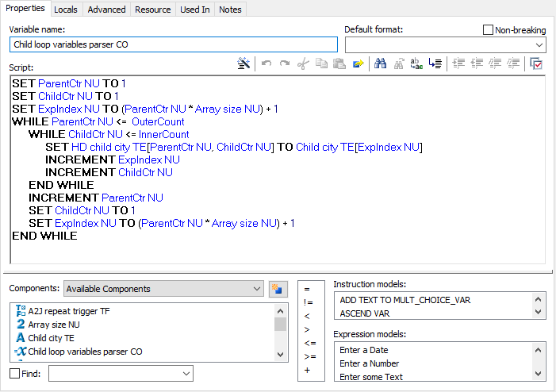
Task: Select Enter a Date expression model
Action: [x=364, y=350]
